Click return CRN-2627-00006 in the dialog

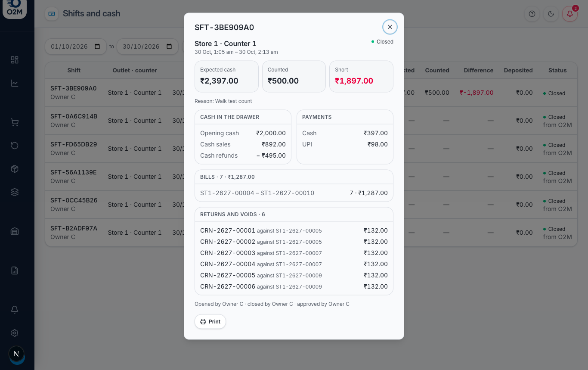coord(294,286)
